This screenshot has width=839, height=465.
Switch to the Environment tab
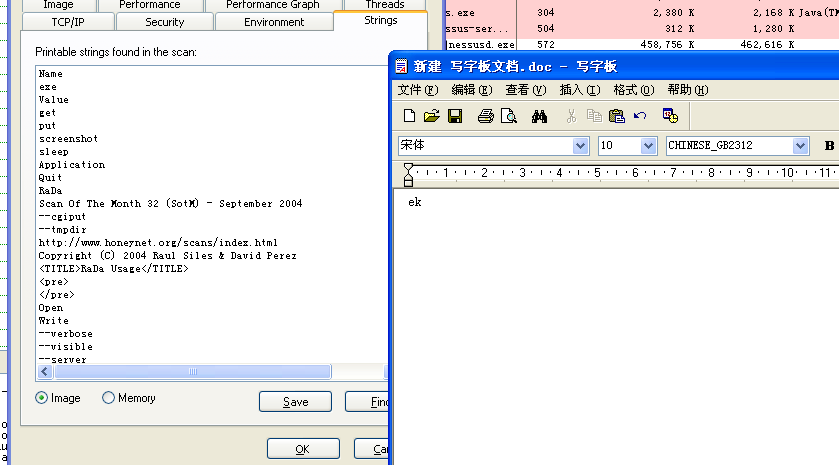(x=274, y=22)
